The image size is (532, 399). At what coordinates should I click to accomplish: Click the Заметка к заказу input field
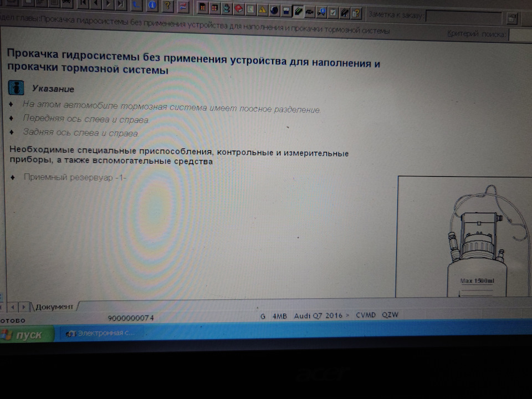click(463, 17)
